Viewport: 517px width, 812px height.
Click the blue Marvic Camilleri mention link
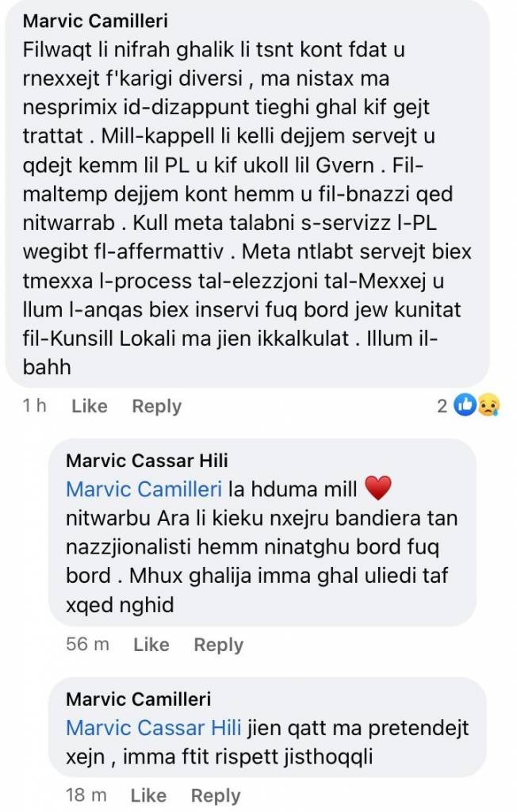click(x=144, y=488)
